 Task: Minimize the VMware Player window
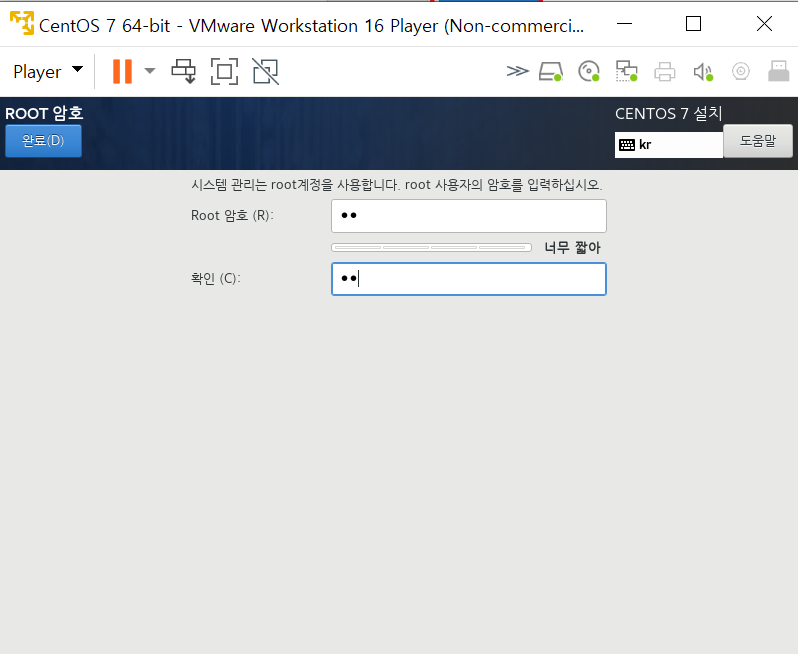click(x=624, y=23)
